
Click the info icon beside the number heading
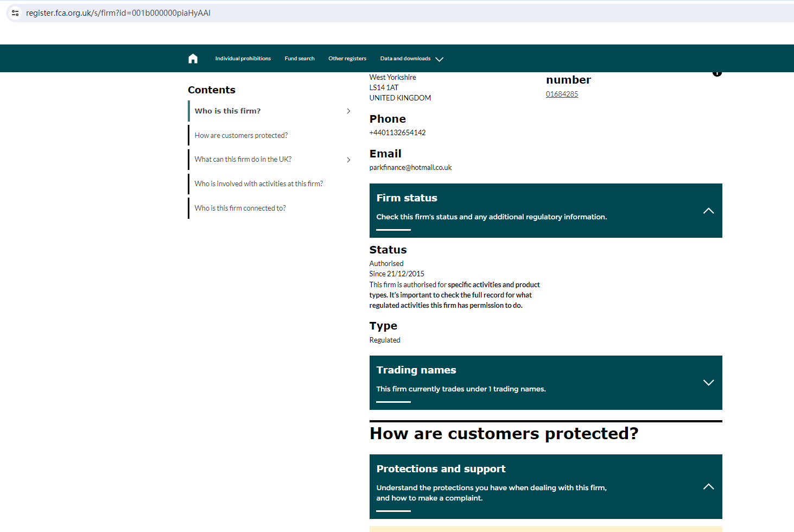coord(717,73)
